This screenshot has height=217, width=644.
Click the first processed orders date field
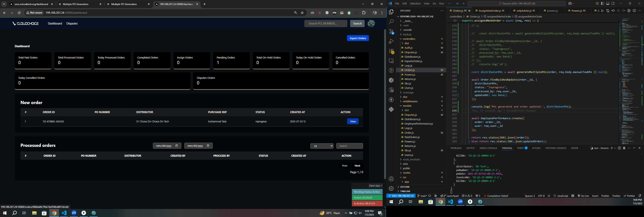[x=167, y=146]
